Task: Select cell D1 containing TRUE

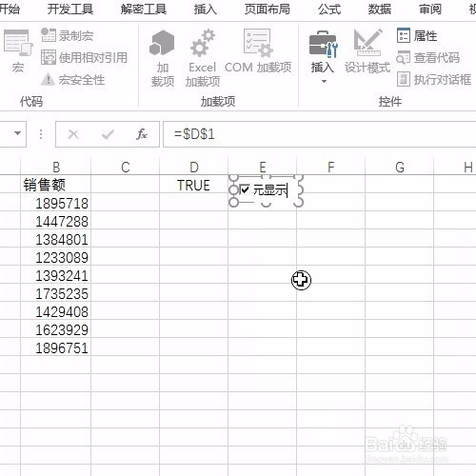Action: 194,185
